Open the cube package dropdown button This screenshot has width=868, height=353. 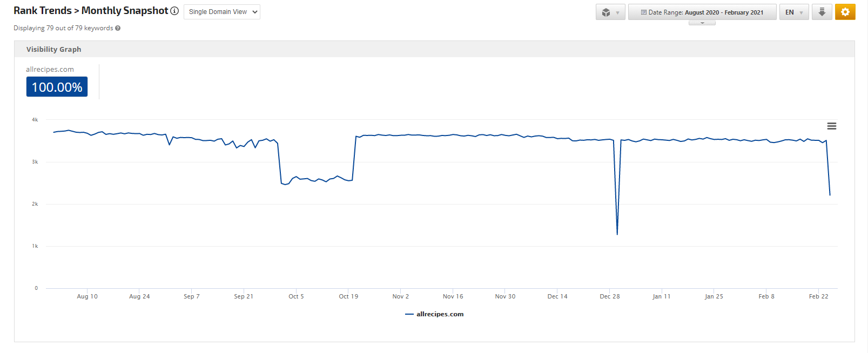610,12
